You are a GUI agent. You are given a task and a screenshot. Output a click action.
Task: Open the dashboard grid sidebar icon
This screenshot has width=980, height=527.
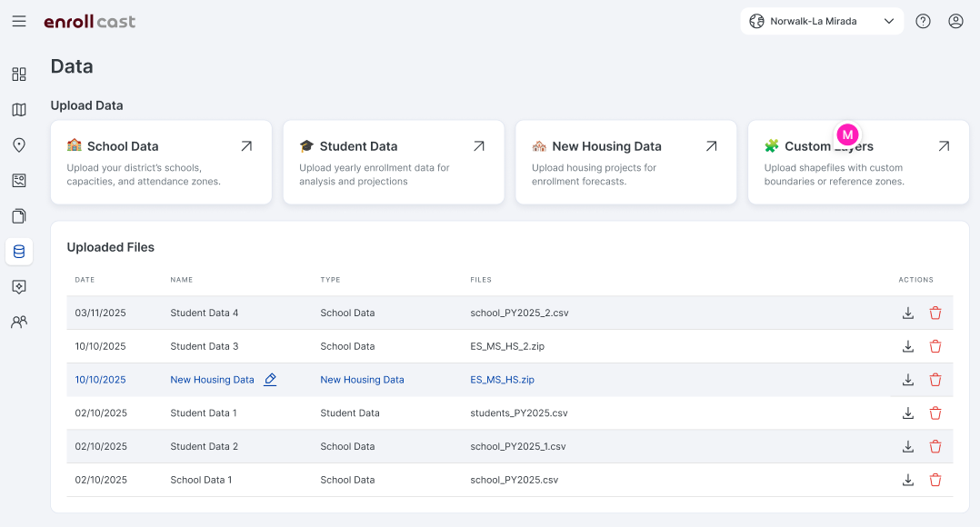pyautogui.click(x=19, y=75)
